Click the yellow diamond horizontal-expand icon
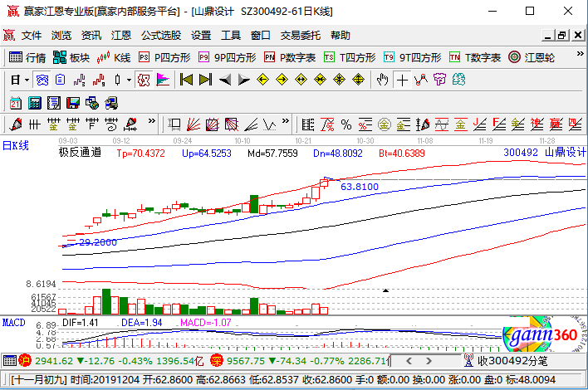Screen dimensions: 588x390 [x=301, y=80]
